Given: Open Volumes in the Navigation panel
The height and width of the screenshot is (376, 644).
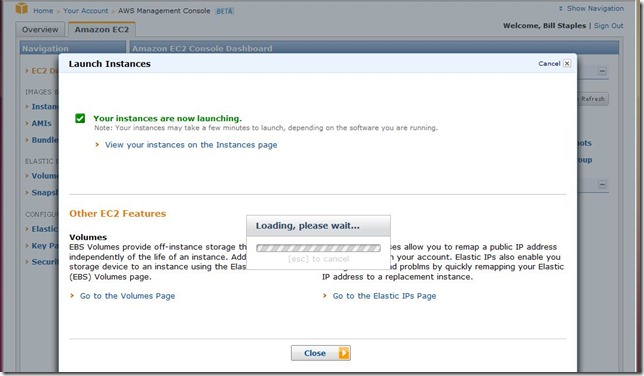Looking at the screenshot, I should pos(45,176).
